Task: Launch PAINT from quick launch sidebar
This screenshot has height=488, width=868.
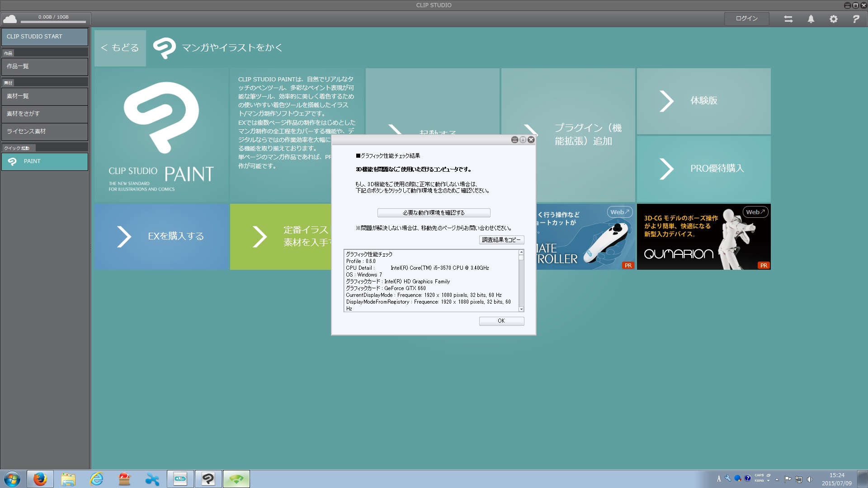Action: [44, 161]
